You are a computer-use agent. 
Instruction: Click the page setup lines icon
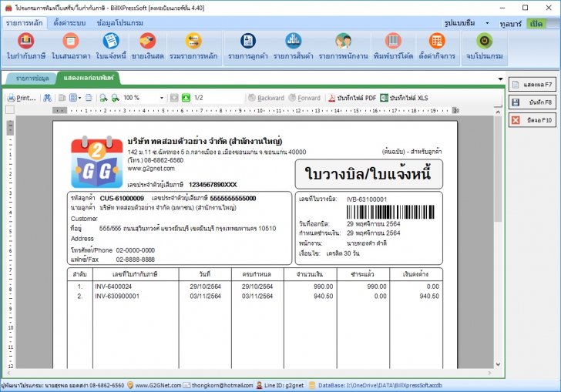[89, 98]
